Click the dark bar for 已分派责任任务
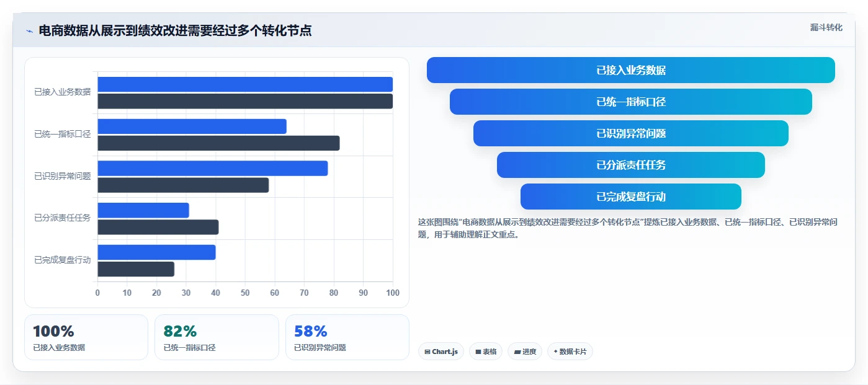 tap(158, 227)
